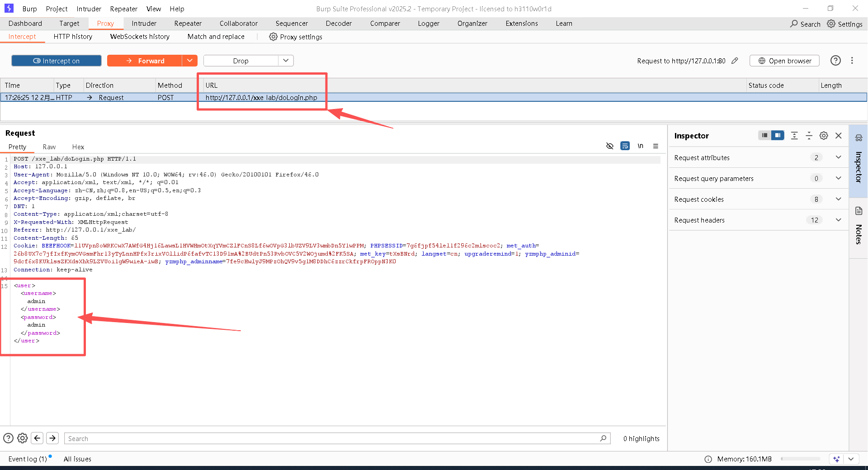Viewport: 868px width, 470px height.
Task: Open browser button
Action: 784,61
